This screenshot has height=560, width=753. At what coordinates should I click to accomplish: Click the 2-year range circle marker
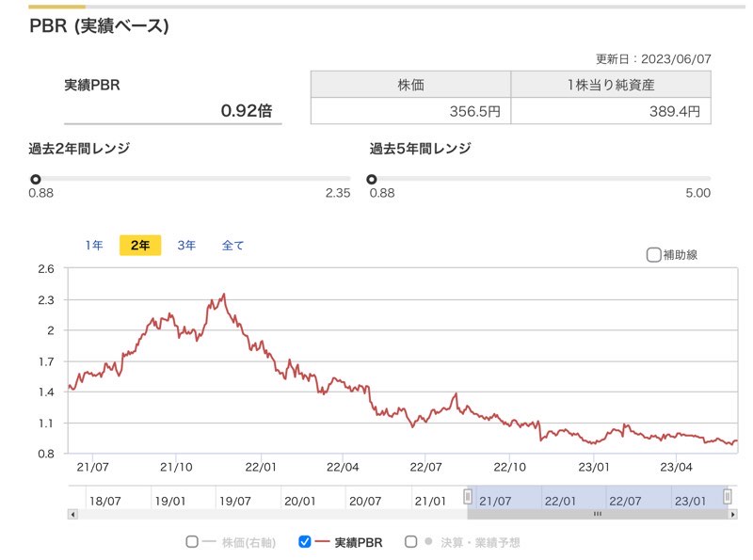36,179
